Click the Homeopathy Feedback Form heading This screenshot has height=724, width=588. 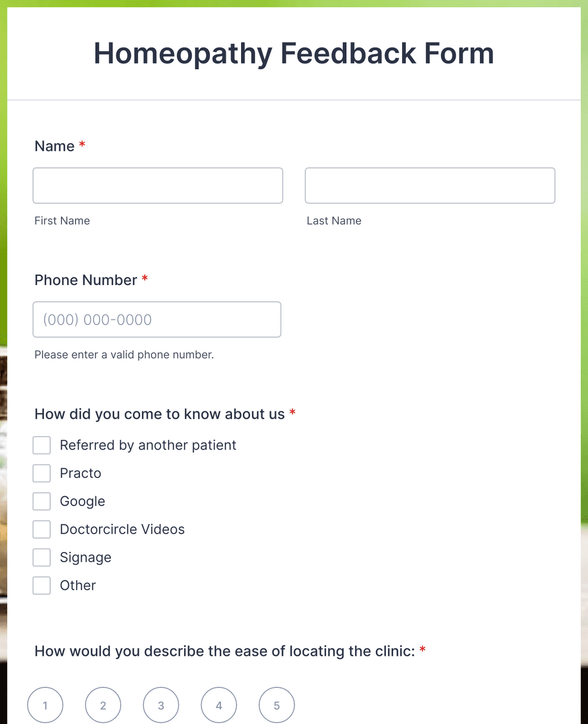click(x=294, y=54)
